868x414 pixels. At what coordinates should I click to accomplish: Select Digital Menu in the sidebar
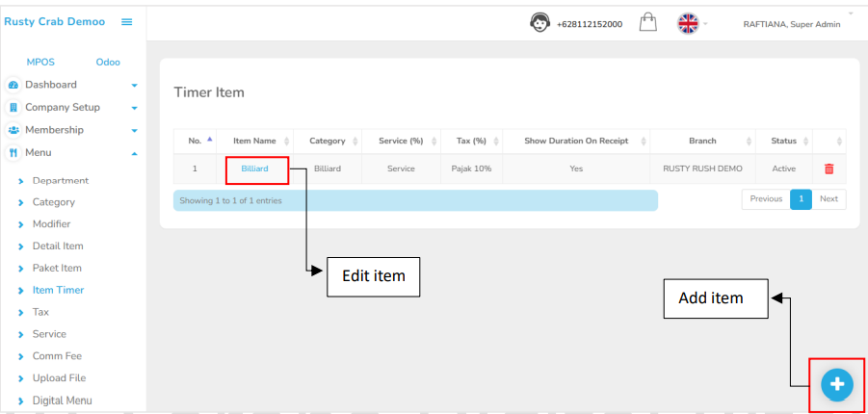pos(64,401)
